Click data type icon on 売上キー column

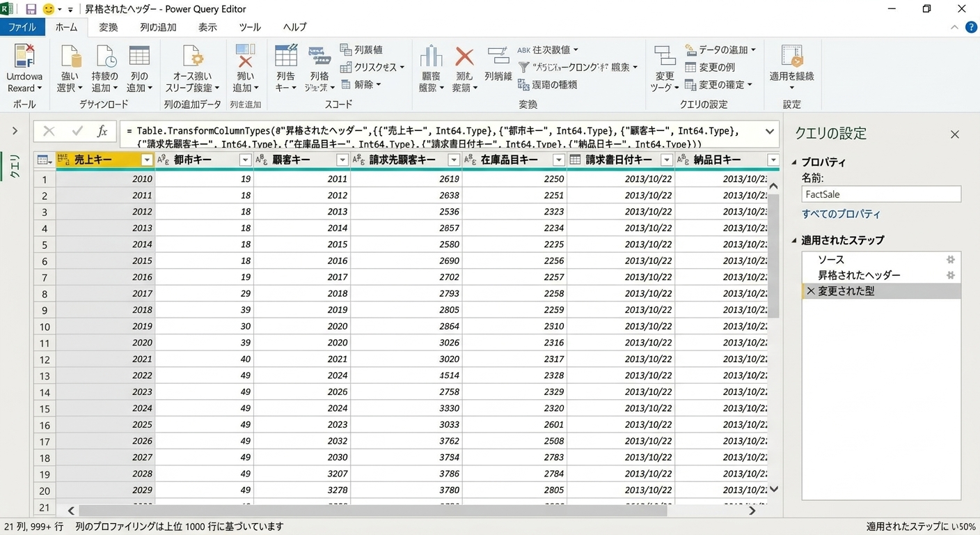(63, 160)
